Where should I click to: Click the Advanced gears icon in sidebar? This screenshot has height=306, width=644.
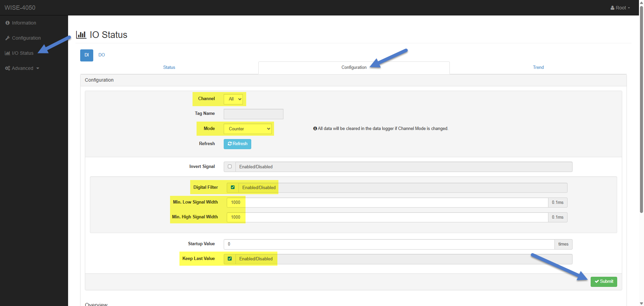pos(7,68)
